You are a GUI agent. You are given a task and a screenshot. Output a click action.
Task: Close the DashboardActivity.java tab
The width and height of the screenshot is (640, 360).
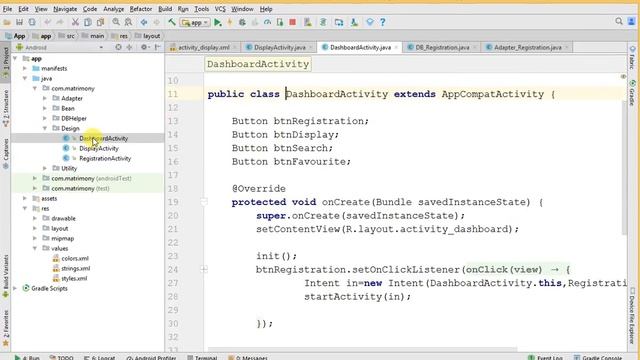click(x=396, y=47)
